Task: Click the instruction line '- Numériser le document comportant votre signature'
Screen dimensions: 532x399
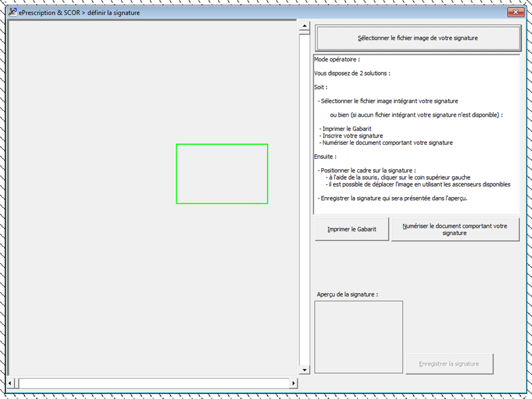Action: (x=386, y=143)
